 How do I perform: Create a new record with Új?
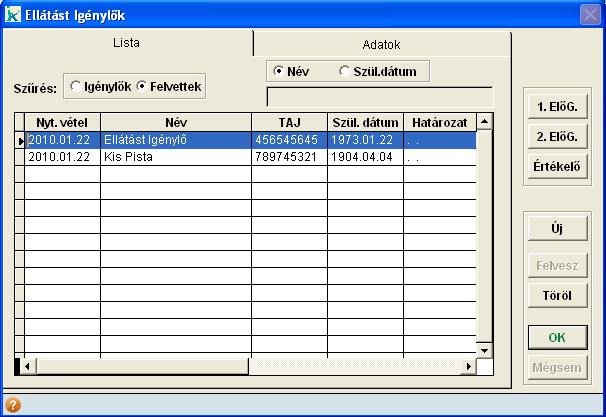(x=555, y=228)
